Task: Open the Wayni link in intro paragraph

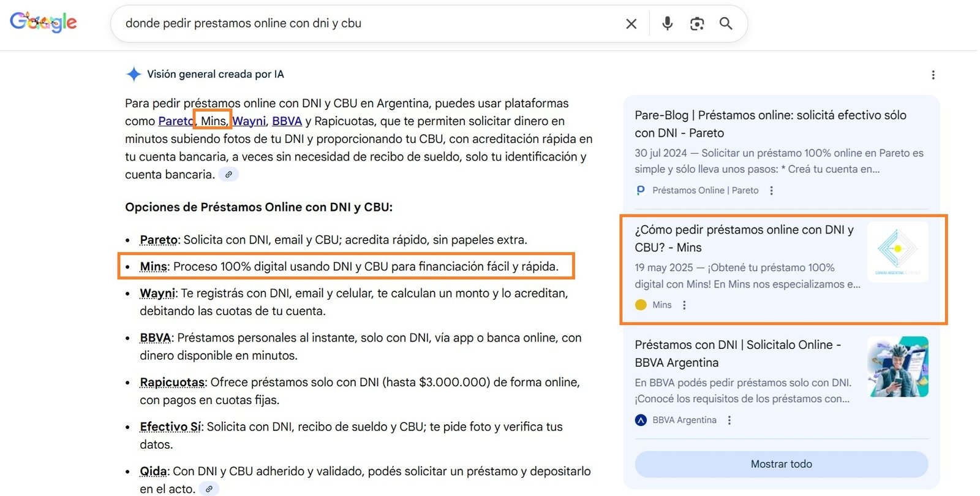Action: coord(249,121)
